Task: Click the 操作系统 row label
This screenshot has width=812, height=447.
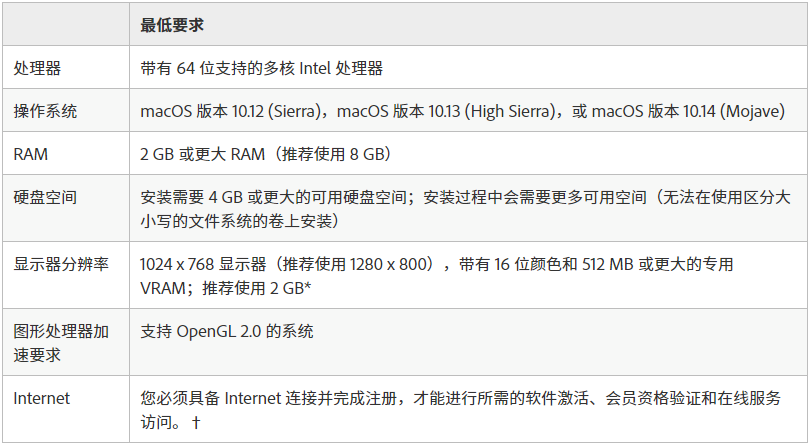Action: [x=45, y=111]
